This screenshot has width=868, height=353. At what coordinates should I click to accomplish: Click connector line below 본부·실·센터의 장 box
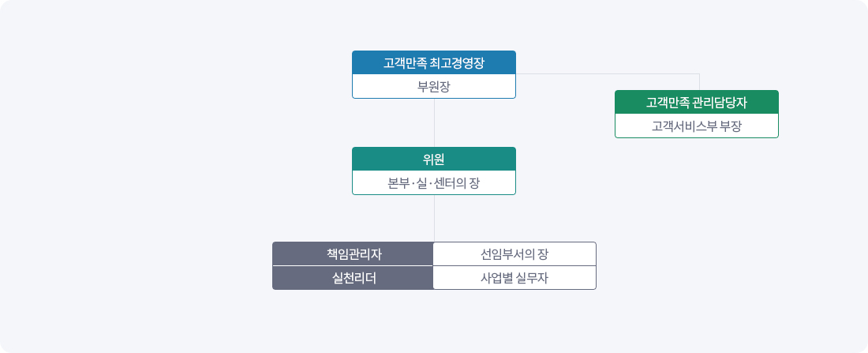click(x=434, y=218)
